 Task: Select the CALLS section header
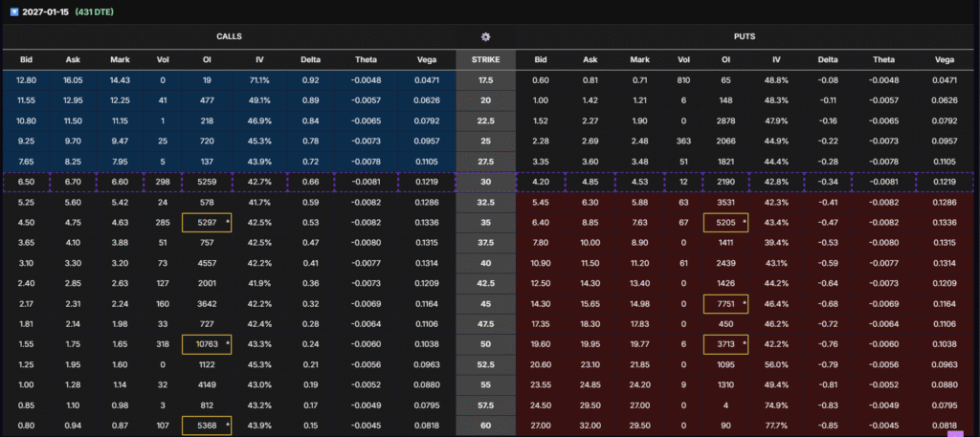point(228,36)
